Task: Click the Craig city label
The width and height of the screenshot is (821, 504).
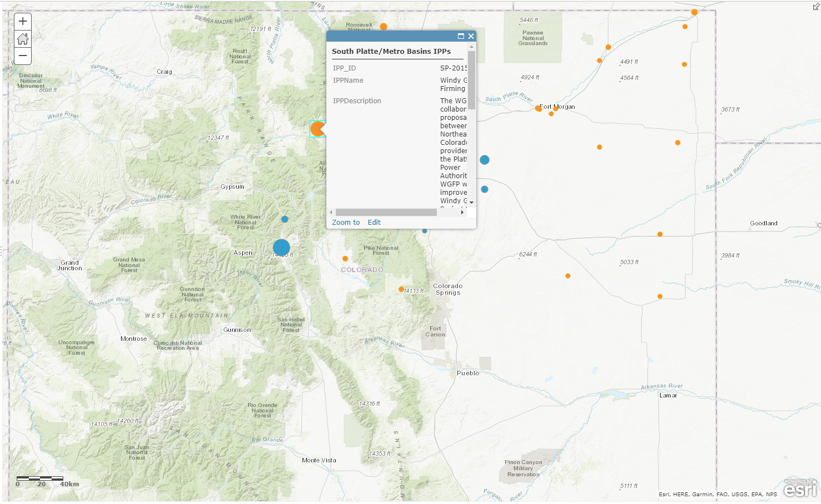Action: [164, 72]
